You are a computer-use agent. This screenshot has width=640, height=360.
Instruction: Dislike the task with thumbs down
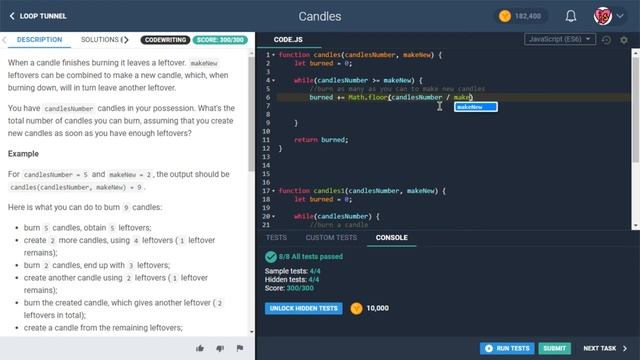pyautogui.click(x=220, y=348)
